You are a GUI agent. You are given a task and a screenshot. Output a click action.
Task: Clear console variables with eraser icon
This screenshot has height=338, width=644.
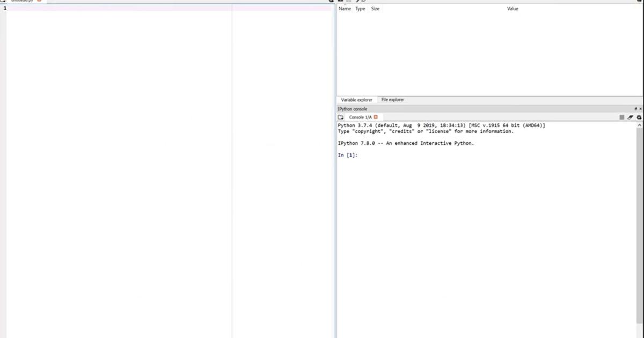[x=631, y=117]
